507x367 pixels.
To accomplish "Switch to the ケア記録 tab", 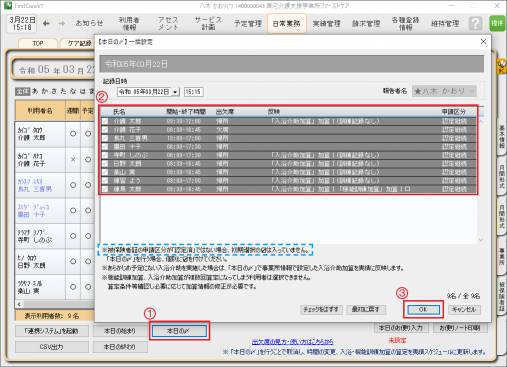I will [79, 44].
